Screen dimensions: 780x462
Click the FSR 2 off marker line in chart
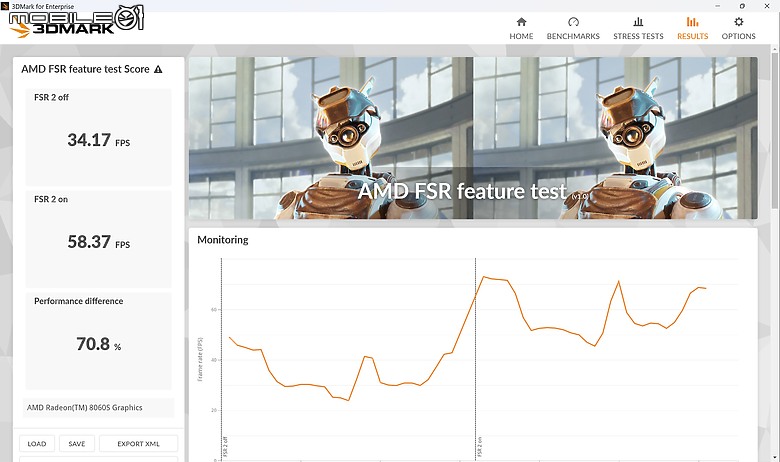[x=221, y=358]
